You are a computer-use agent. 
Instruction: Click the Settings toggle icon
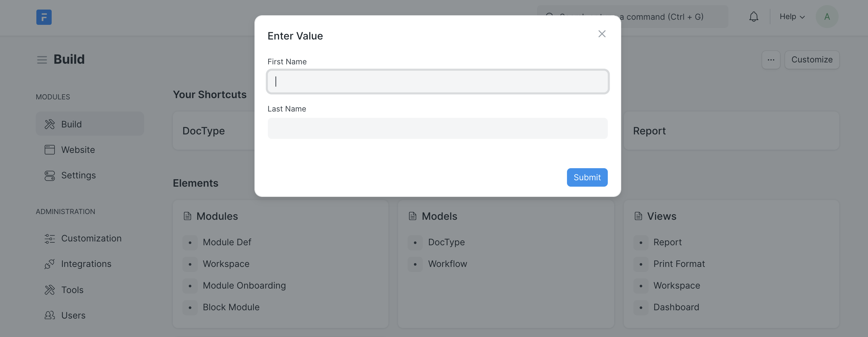tap(49, 176)
